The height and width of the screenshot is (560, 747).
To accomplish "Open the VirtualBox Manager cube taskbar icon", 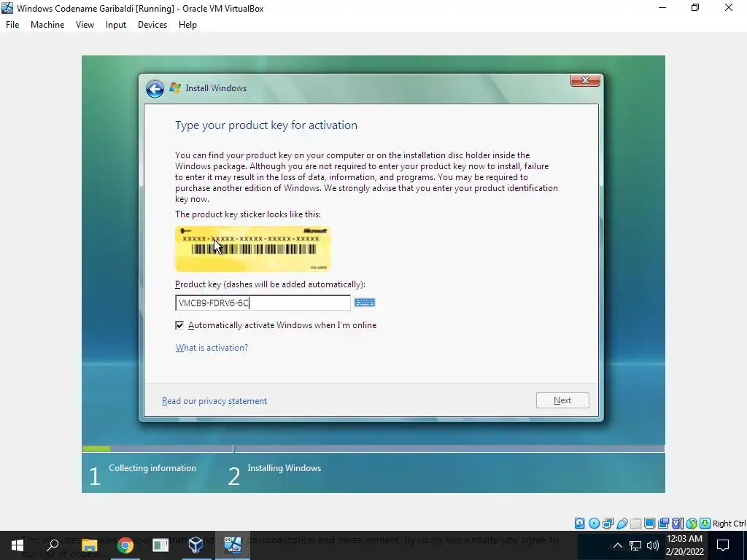I will 196,545.
